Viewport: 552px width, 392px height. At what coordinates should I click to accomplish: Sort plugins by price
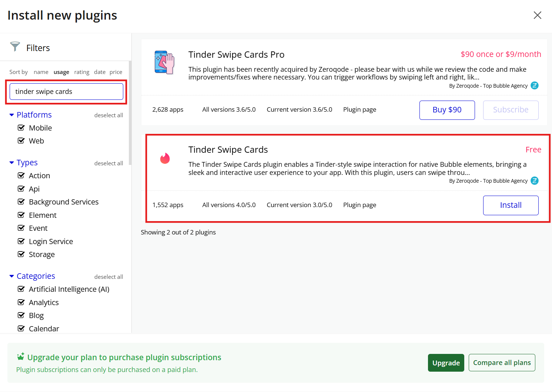point(116,72)
